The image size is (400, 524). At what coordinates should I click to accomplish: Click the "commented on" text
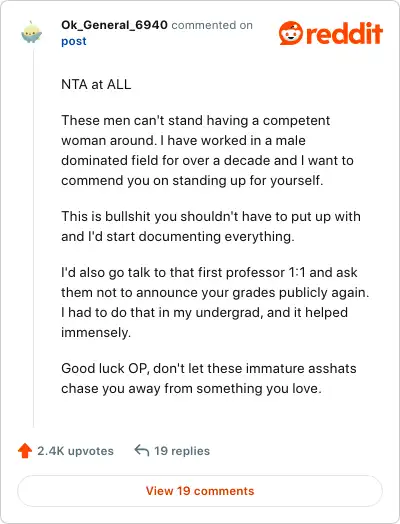(x=212, y=25)
